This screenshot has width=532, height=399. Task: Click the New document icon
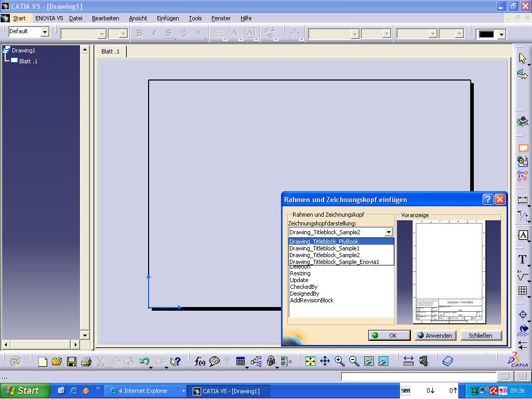tap(43, 362)
